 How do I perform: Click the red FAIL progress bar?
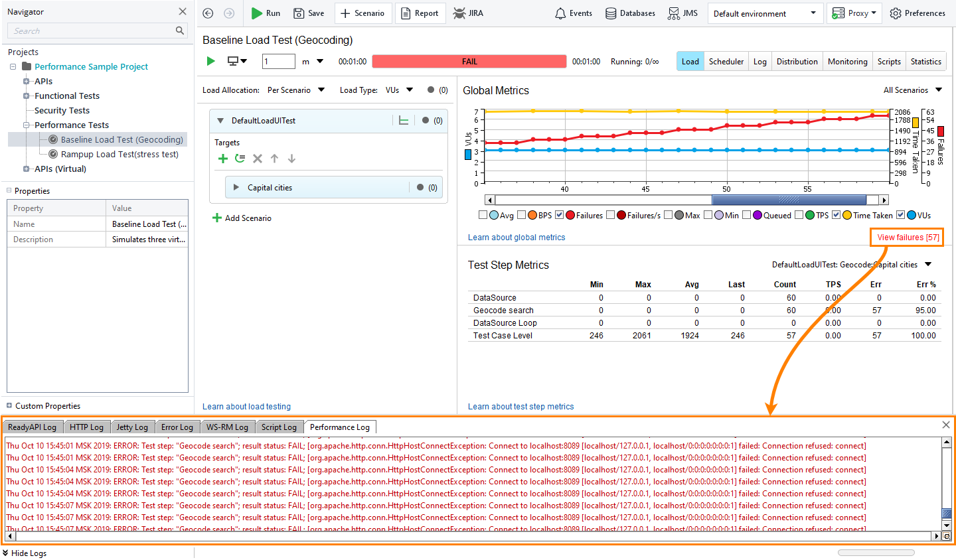[x=469, y=61]
